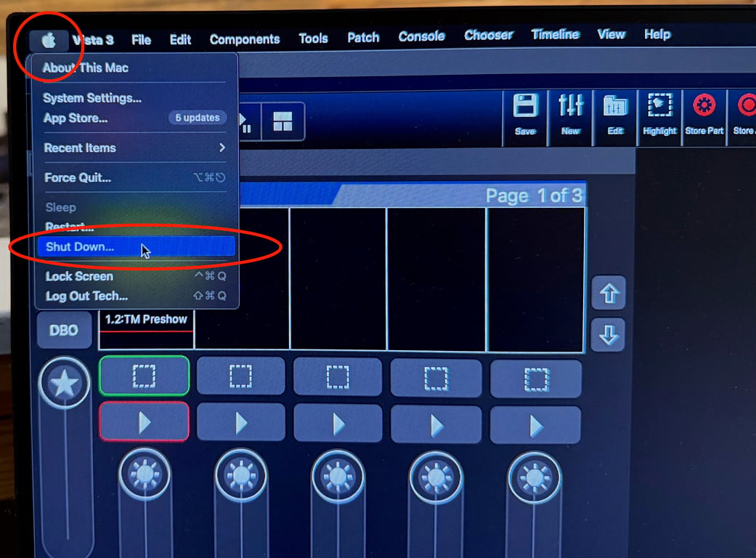The width and height of the screenshot is (756, 558).
Task: Open the Chooser menu
Action: tap(489, 35)
